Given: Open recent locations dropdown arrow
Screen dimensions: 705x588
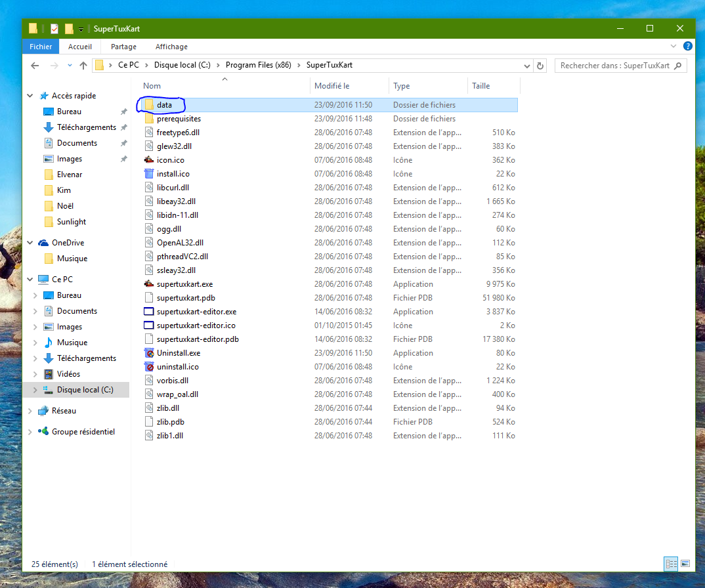Looking at the screenshot, I should pos(70,66).
